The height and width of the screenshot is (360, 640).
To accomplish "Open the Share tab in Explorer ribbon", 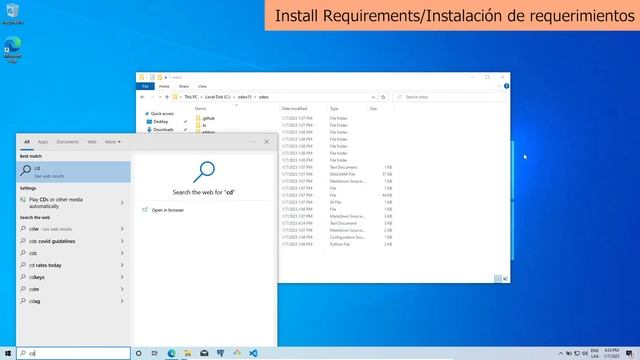I will (184, 87).
